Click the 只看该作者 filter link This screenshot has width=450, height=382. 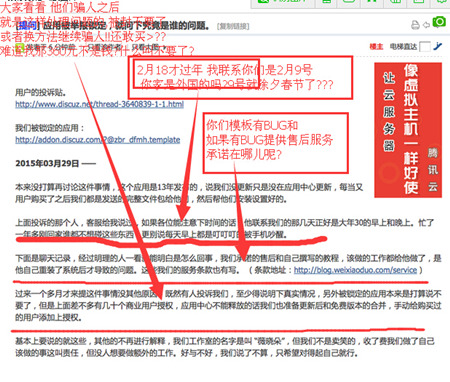click(x=105, y=47)
